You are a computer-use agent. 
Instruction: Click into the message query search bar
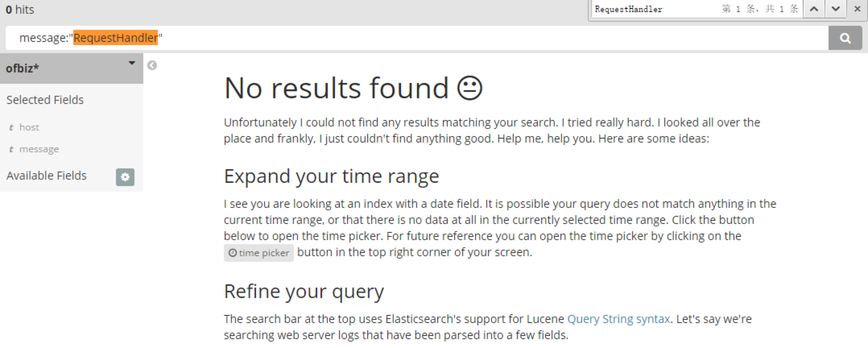417,38
